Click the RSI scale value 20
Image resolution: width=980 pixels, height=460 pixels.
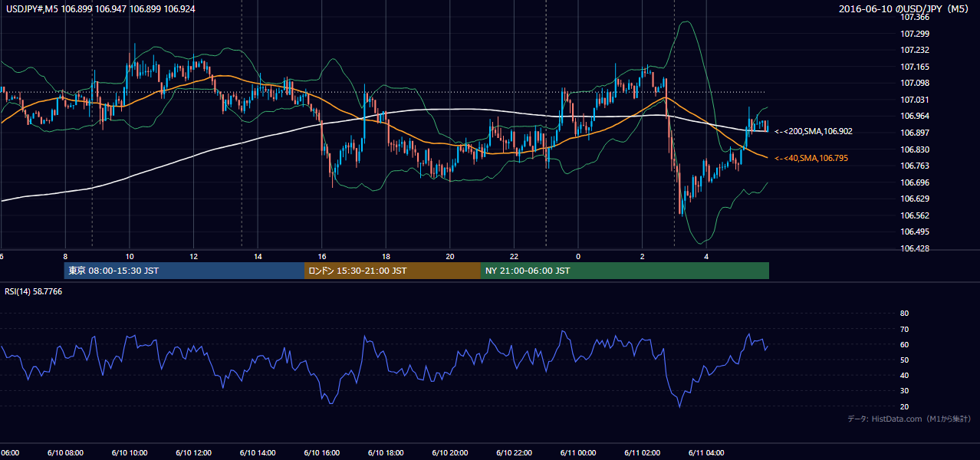[904, 406]
